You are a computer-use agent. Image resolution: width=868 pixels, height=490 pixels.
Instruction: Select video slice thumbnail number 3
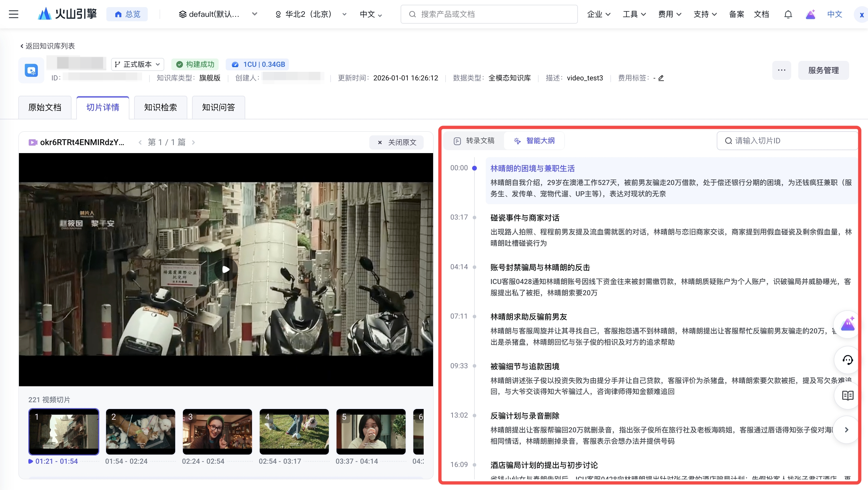click(217, 432)
